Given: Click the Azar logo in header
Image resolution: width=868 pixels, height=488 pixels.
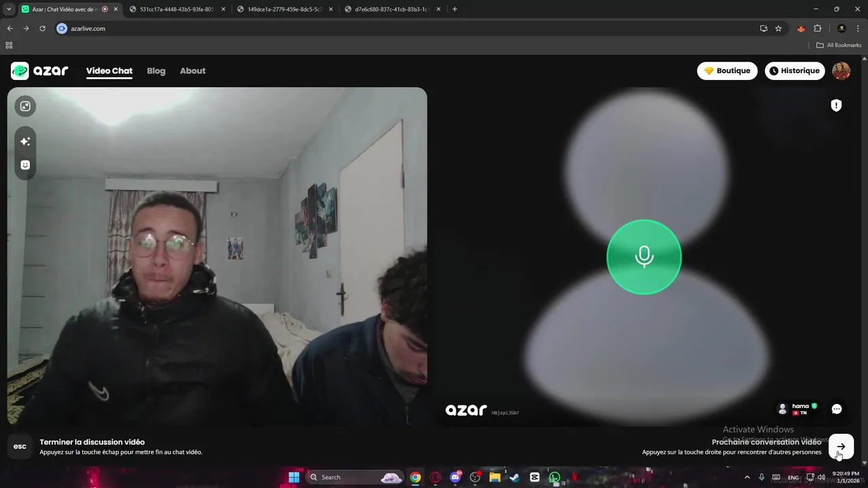Looking at the screenshot, I should click(39, 71).
